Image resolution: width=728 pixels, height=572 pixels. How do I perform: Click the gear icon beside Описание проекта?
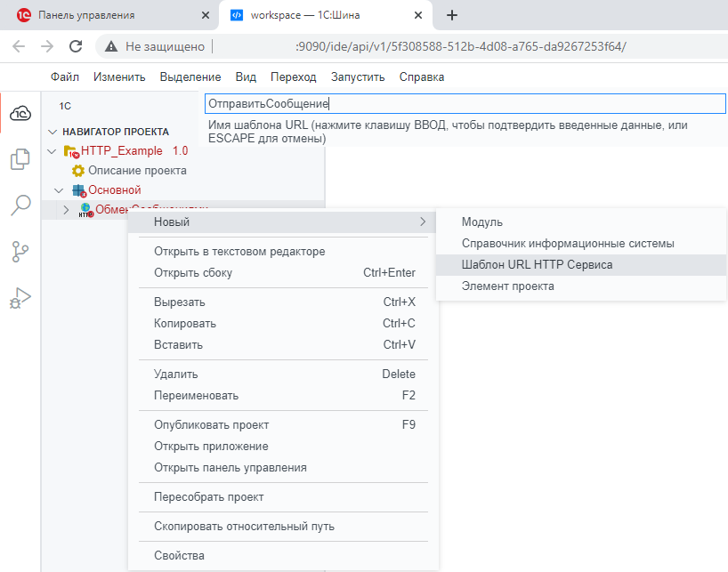tap(78, 171)
